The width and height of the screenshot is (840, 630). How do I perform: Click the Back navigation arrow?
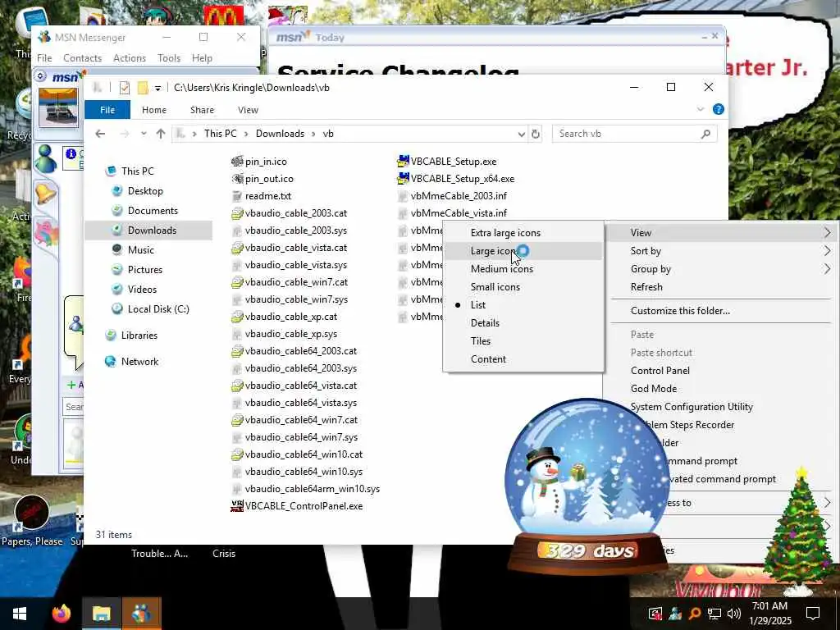point(100,134)
